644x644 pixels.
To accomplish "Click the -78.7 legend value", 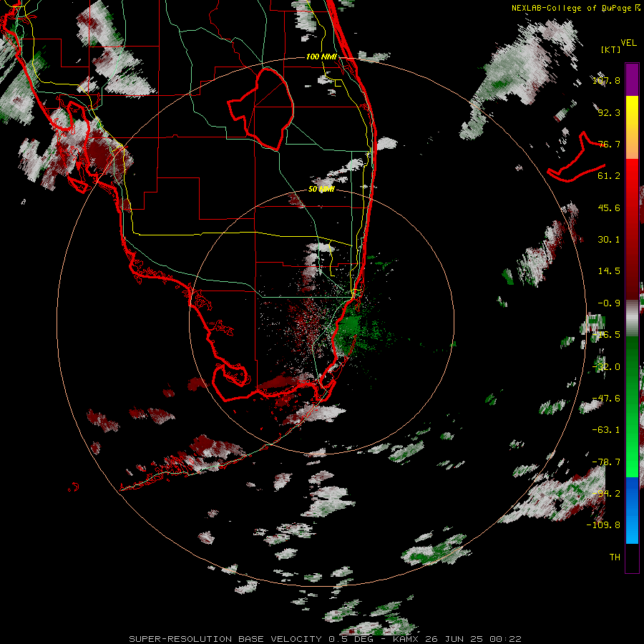I will pyautogui.click(x=606, y=462).
